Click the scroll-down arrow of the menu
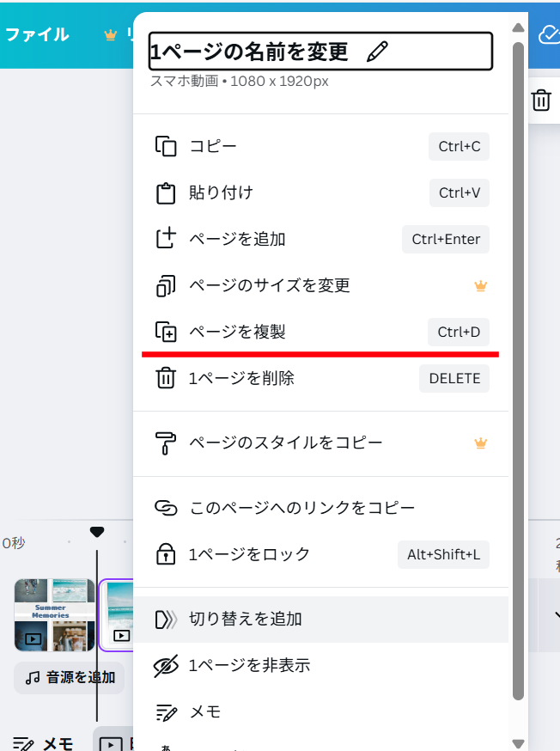This screenshot has width=560, height=751. pyautogui.click(x=519, y=744)
